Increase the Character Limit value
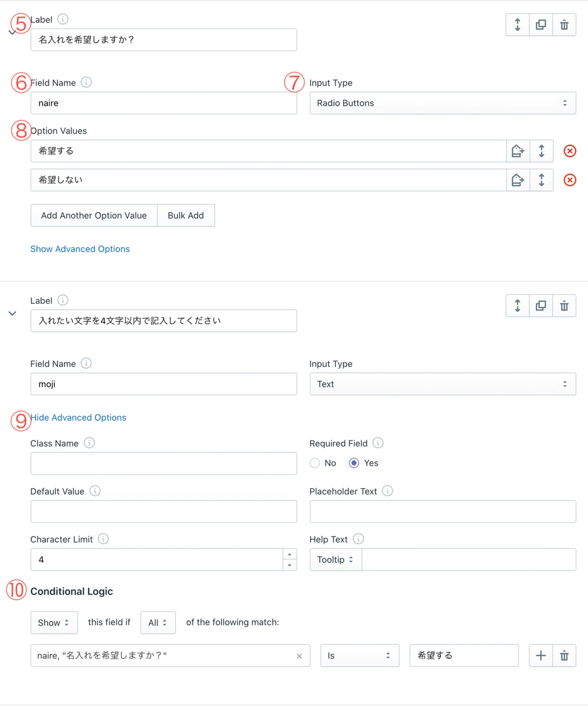The image size is (588, 706). point(290,554)
